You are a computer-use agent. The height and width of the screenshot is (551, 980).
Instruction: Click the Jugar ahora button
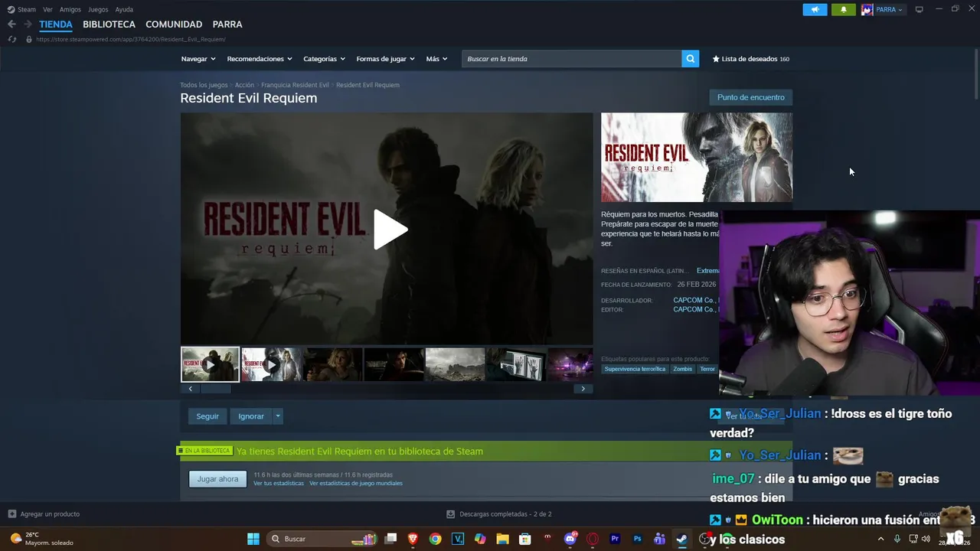(217, 479)
